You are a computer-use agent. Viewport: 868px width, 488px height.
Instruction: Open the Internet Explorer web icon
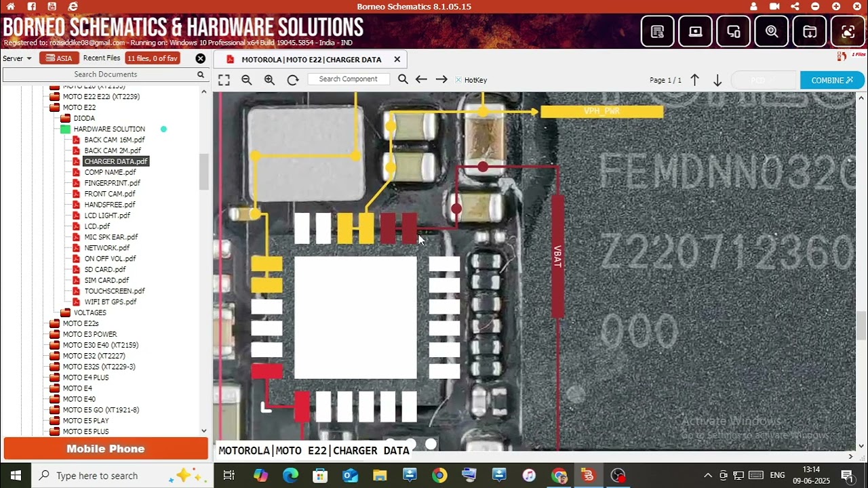(73, 6)
